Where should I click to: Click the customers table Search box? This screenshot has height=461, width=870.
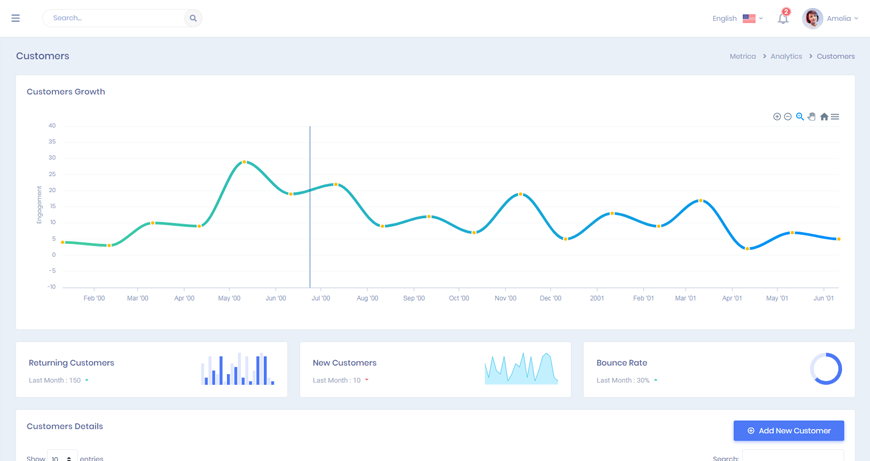[792, 457]
